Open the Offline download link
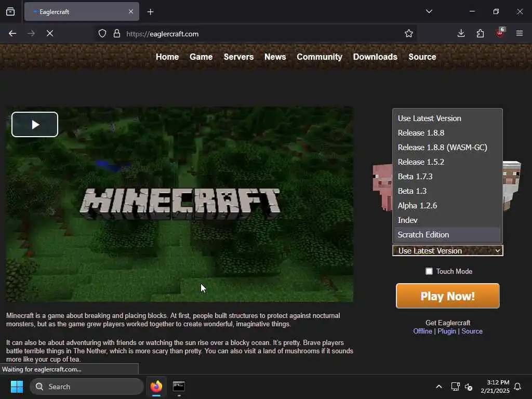This screenshot has width=532, height=399. pyautogui.click(x=422, y=331)
